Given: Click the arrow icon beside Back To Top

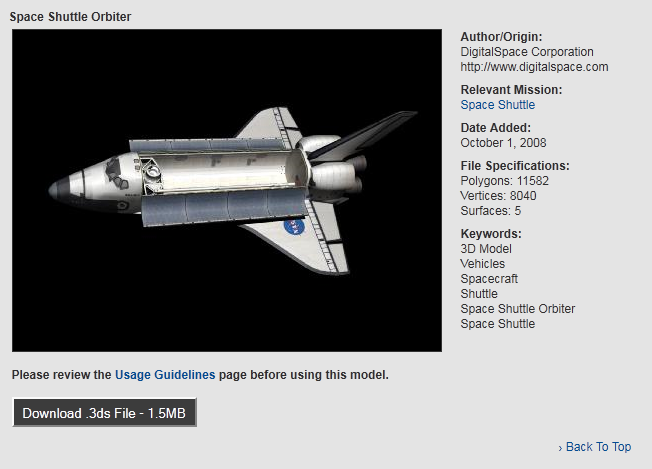Looking at the screenshot, I should tap(560, 447).
